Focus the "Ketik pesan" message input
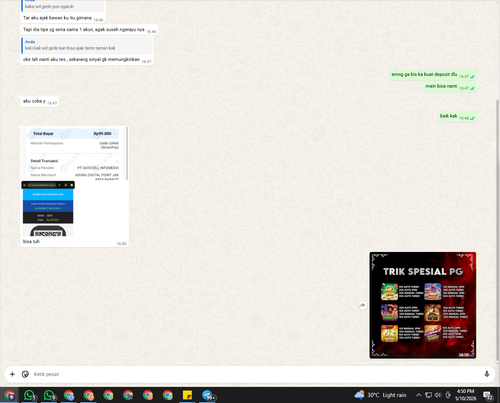 255,374
